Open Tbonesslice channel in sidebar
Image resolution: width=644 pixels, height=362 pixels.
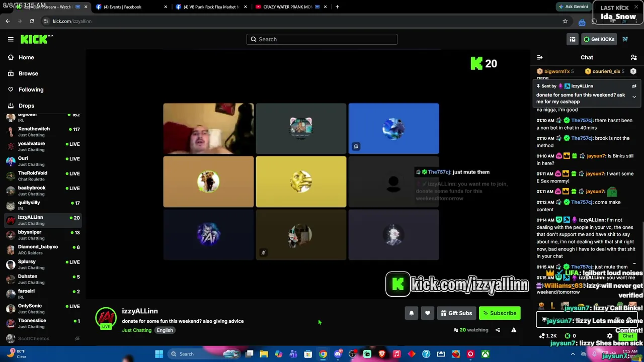click(43, 323)
